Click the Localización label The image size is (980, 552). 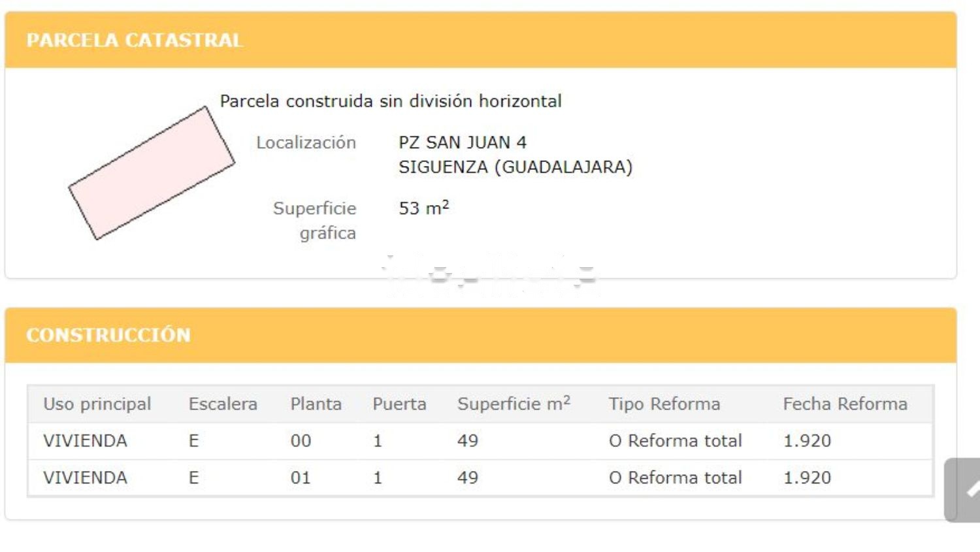point(306,142)
